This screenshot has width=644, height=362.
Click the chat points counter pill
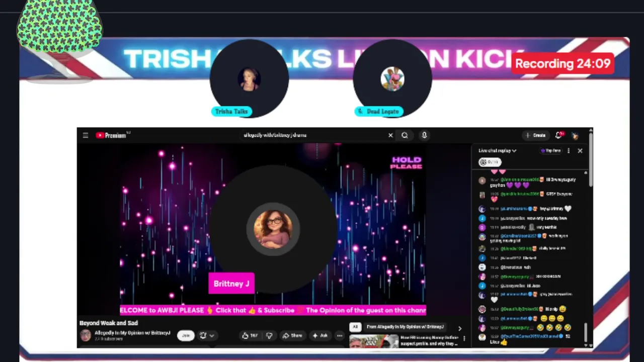click(x=490, y=162)
